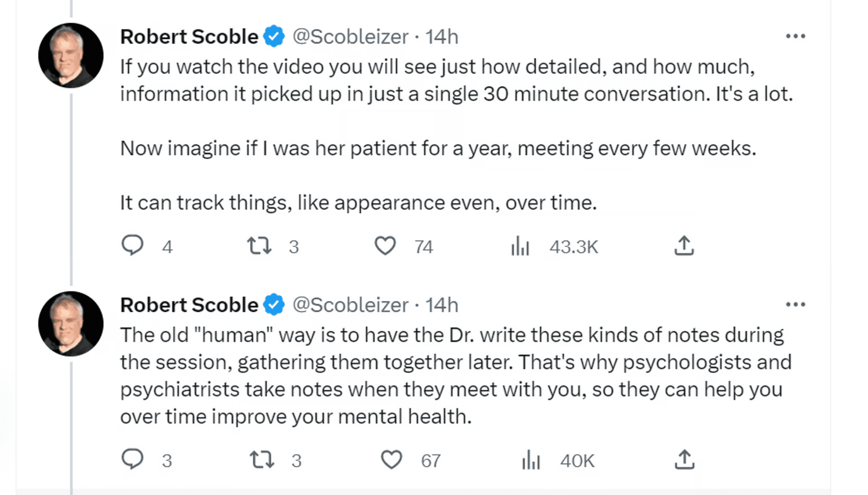The height and width of the screenshot is (495, 868).
Task: Click second tweet's profile picture
Action: point(71,324)
